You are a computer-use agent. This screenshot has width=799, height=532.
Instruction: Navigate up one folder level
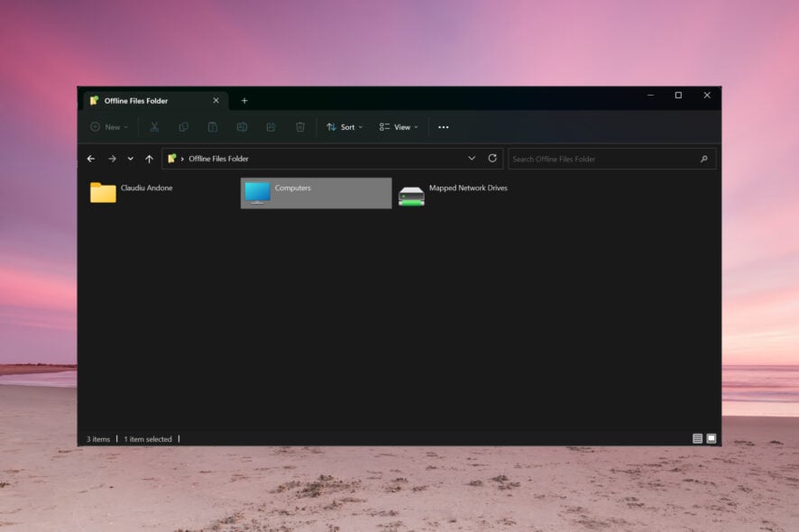coord(148,158)
